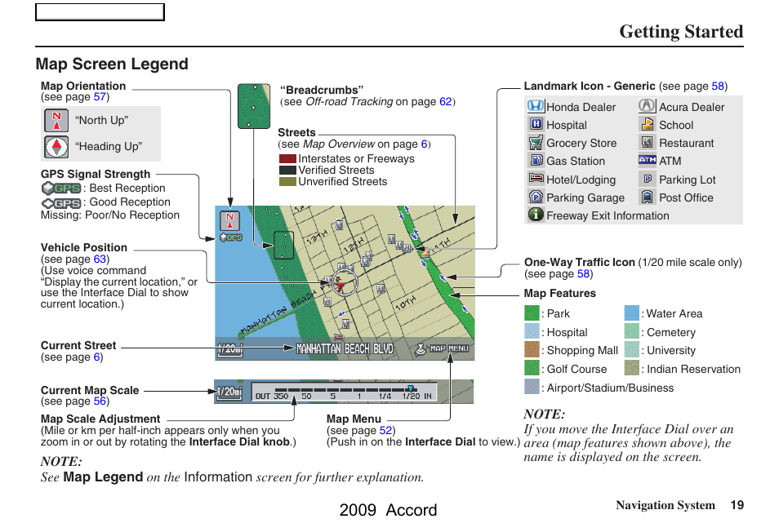Click the "Map Features" heading
Image resolution: width=779 pixels, height=532 pixels.
pyautogui.click(x=559, y=293)
